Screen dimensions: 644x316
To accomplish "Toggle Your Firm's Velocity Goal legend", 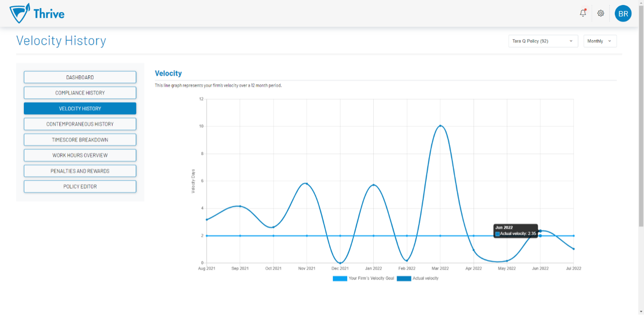I will point(363,279).
